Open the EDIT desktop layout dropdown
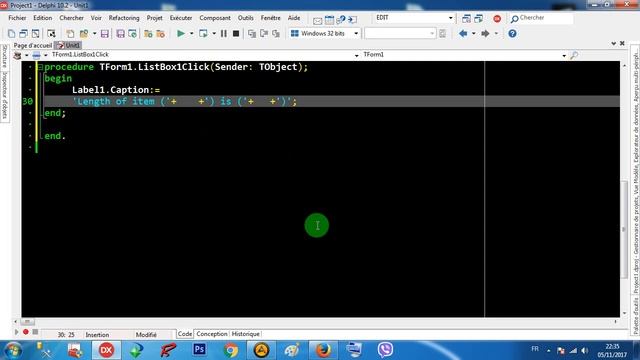The height and width of the screenshot is (360, 640). coord(451,18)
